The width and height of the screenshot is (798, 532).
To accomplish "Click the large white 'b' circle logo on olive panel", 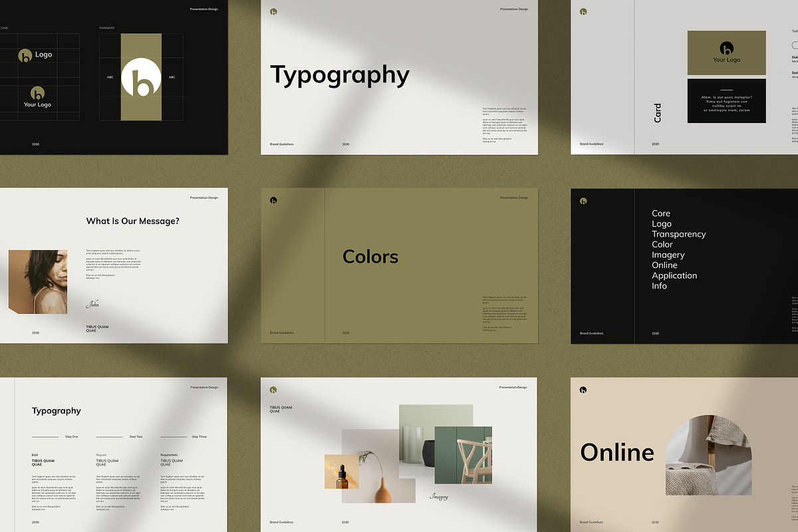I will pos(141,78).
